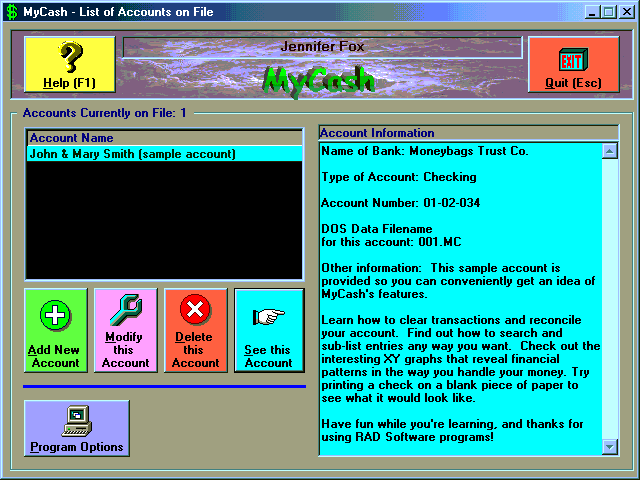The image size is (640, 480).
Task: Open Help with the question mark icon
Action: [71, 56]
